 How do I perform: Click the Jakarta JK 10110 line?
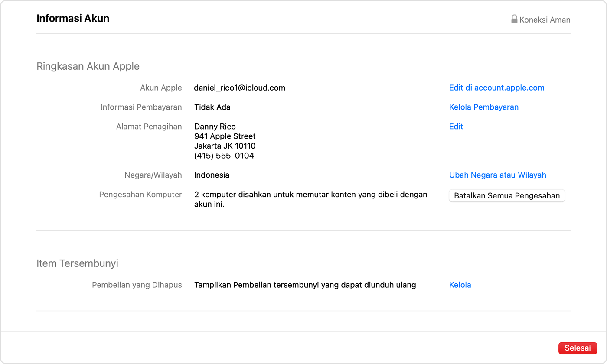pos(225,146)
